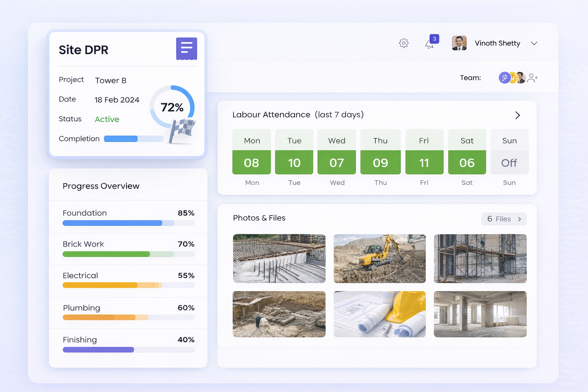This screenshot has width=588, height=392.
Task: Click the project name Tower B
Action: [x=111, y=80]
